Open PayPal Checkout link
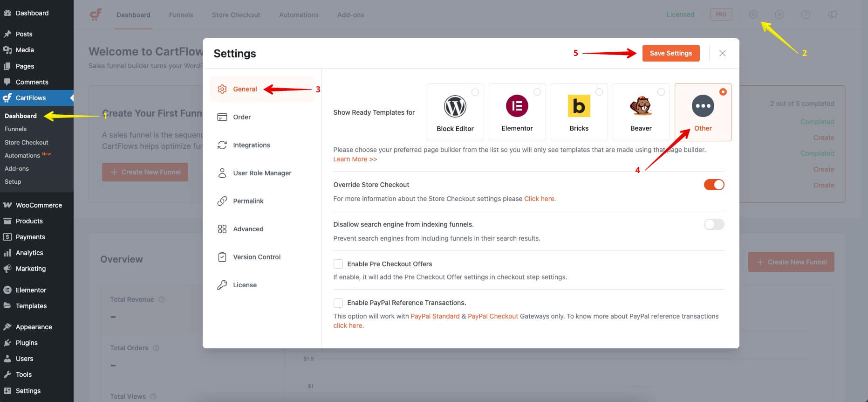The image size is (868, 402). coord(493,316)
